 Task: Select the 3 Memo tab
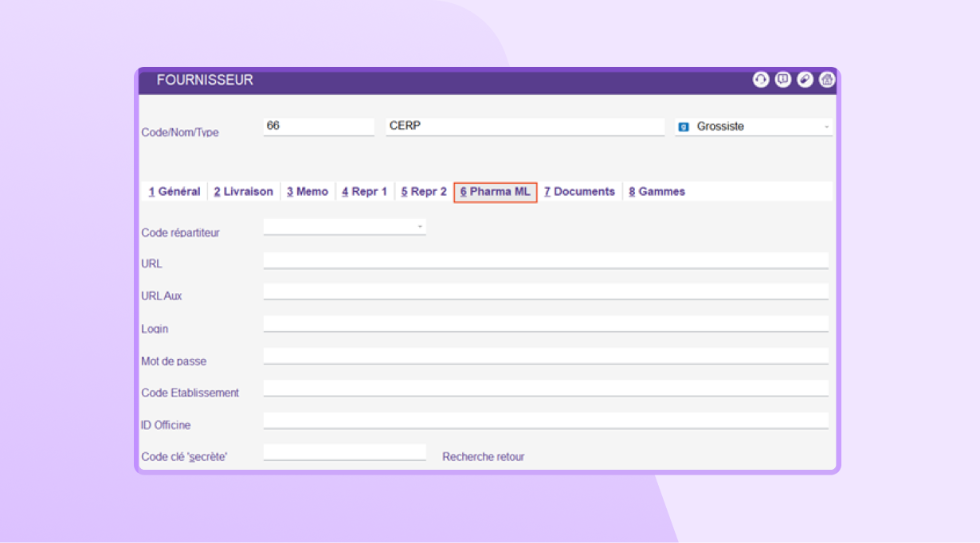coord(308,192)
